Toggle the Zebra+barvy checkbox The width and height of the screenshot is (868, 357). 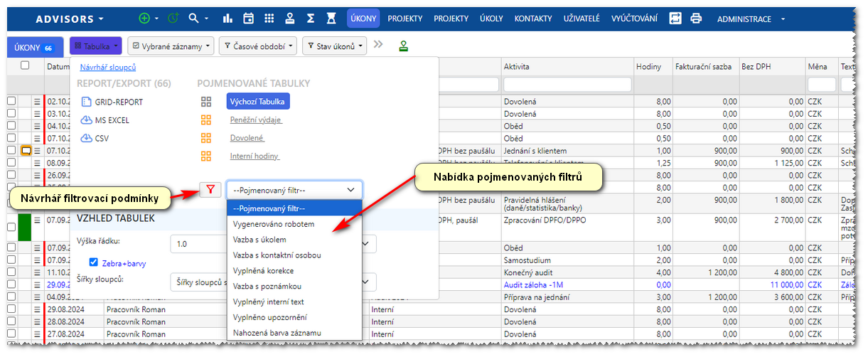pyautogui.click(x=94, y=262)
